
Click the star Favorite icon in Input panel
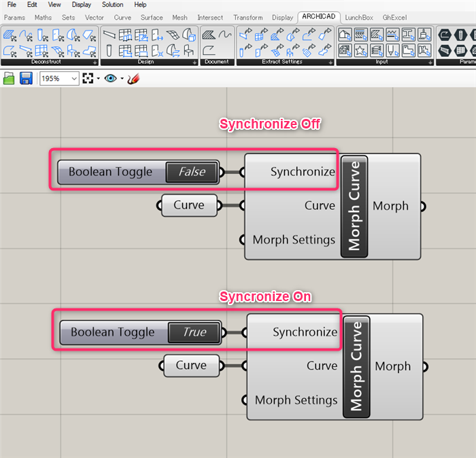click(x=360, y=50)
